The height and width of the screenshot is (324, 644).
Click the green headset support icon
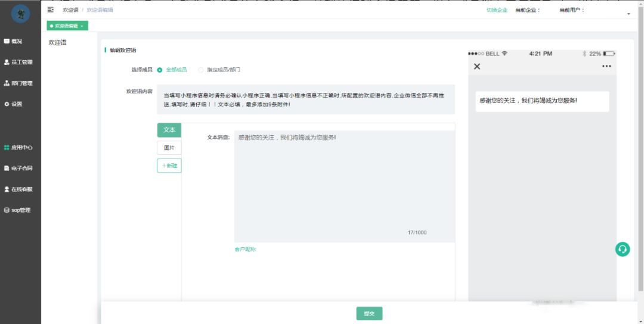tap(622, 249)
